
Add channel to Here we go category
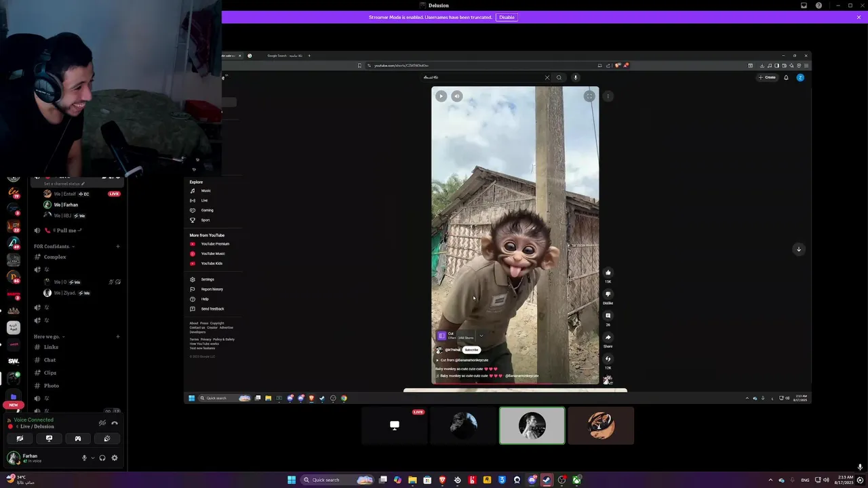118,336
